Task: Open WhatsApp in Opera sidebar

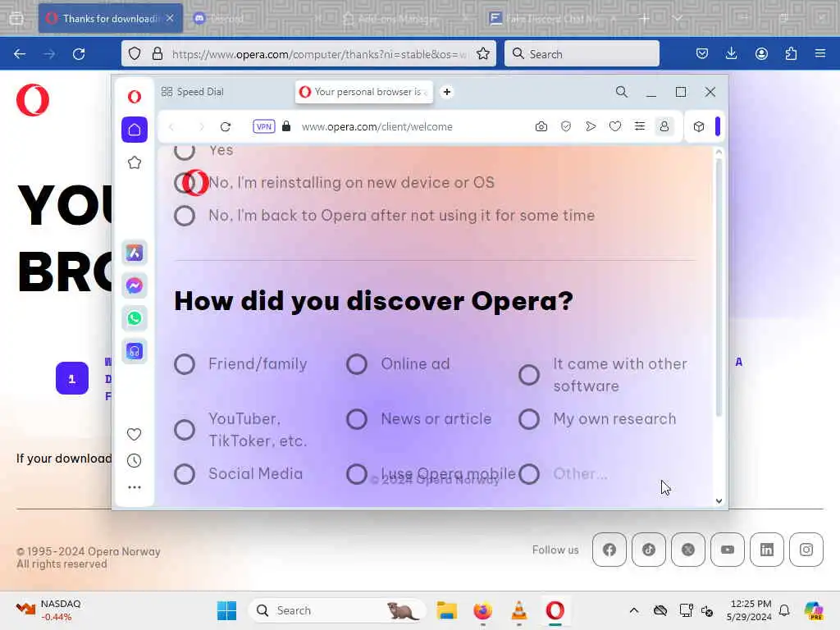Action: [135, 318]
